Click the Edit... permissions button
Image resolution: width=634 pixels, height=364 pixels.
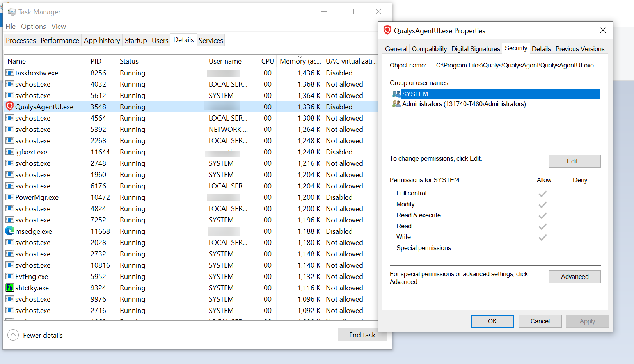click(x=574, y=162)
